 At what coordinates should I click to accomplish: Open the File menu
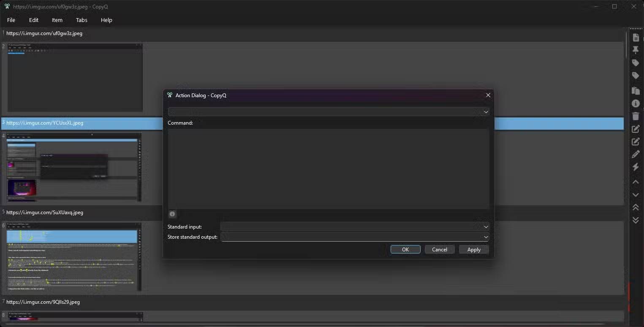point(11,20)
